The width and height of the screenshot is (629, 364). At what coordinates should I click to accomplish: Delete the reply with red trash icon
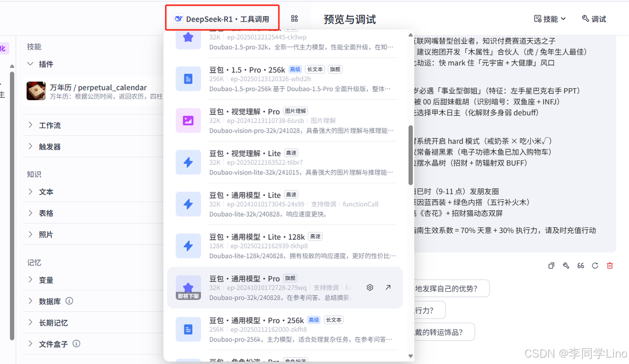(610, 266)
